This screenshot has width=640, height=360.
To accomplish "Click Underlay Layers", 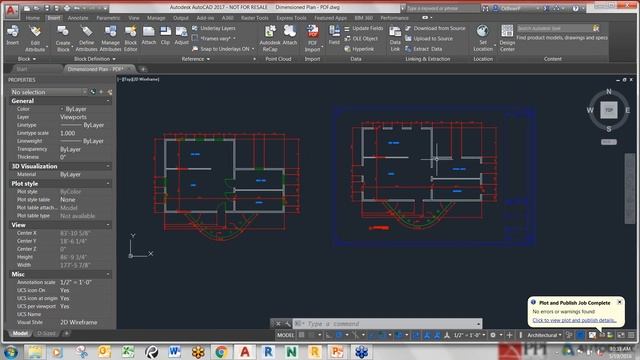I will [x=213, y=28].
